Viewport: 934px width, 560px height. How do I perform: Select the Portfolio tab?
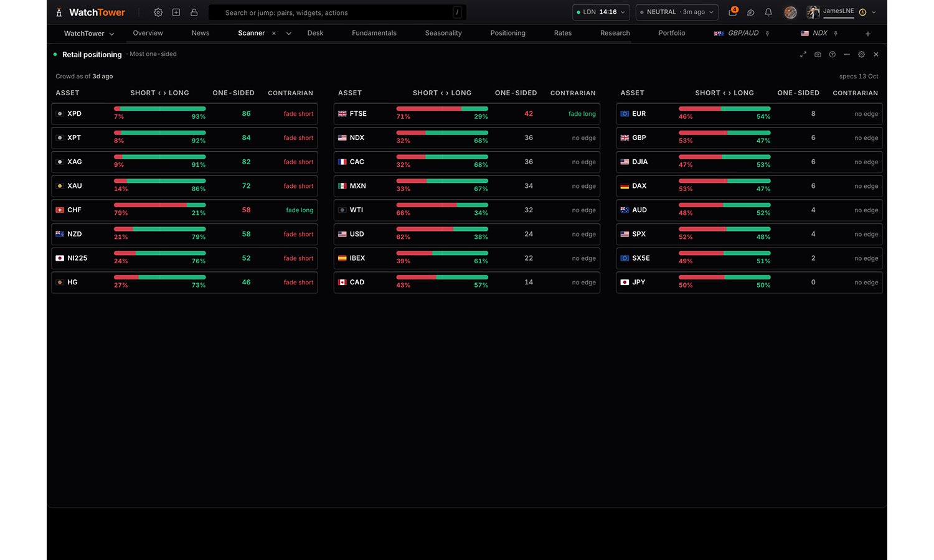click(672, 33)
